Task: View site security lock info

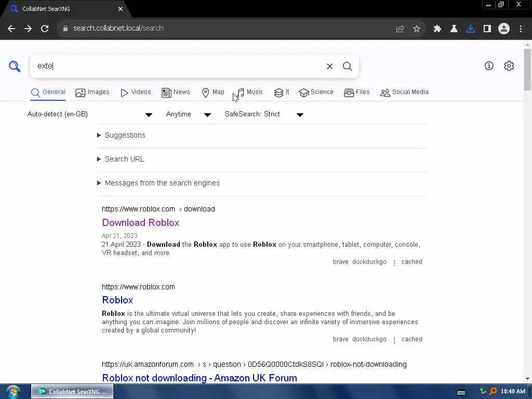Action: (65, 29)
